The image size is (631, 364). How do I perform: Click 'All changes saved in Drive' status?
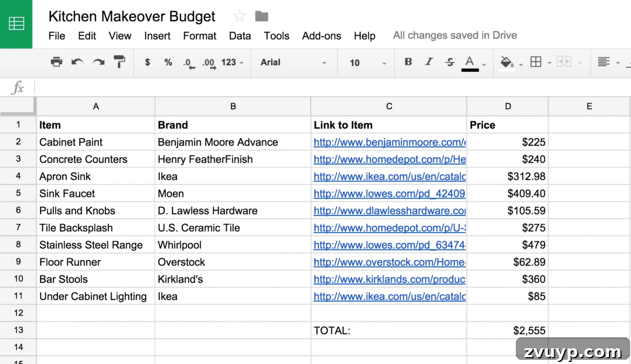tap(455, 35)
